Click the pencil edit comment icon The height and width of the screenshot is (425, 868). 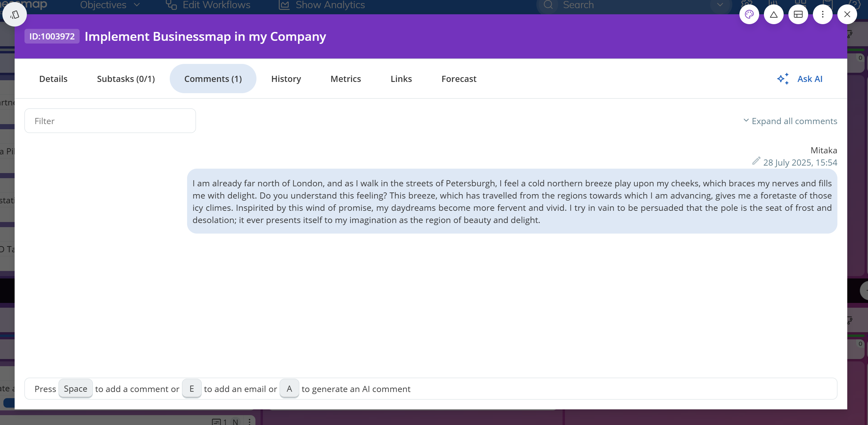[756, 161]
